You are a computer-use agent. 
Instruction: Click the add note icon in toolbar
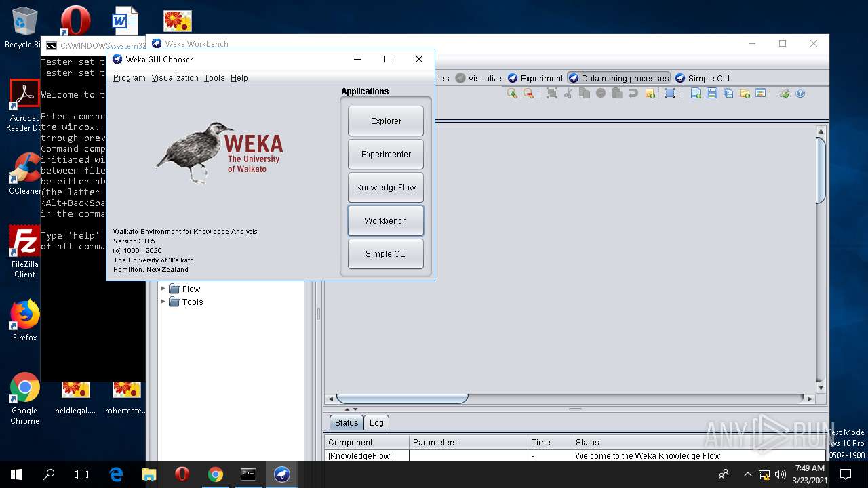tap(650, 94)
